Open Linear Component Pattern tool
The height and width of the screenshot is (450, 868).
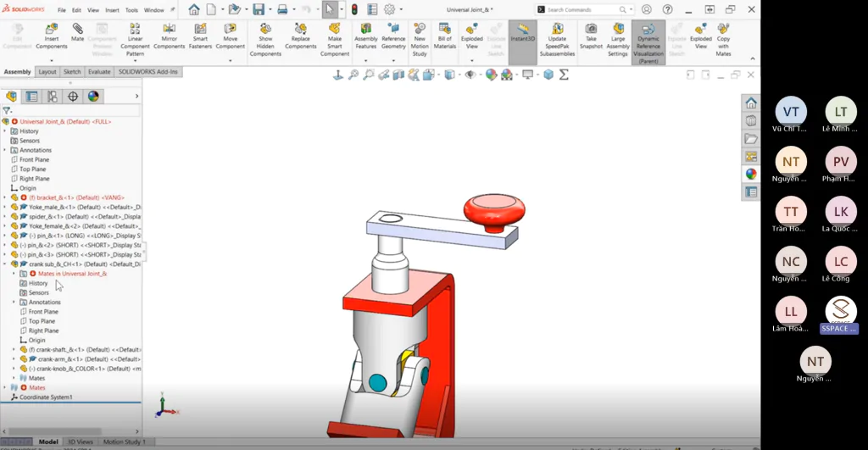135,39
